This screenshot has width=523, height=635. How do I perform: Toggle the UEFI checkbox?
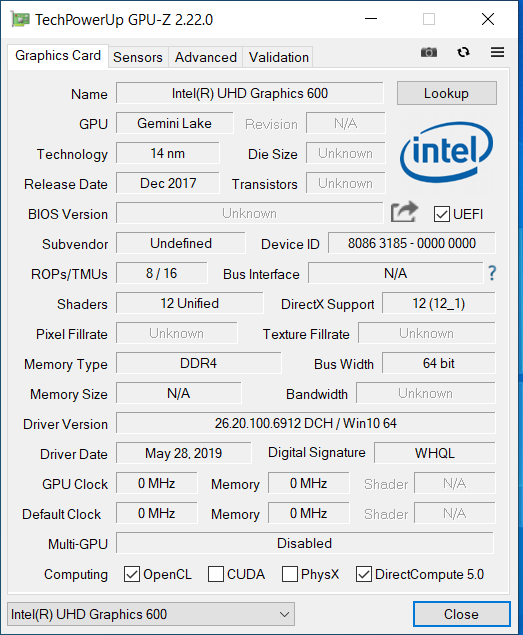[x=441, y=214]
